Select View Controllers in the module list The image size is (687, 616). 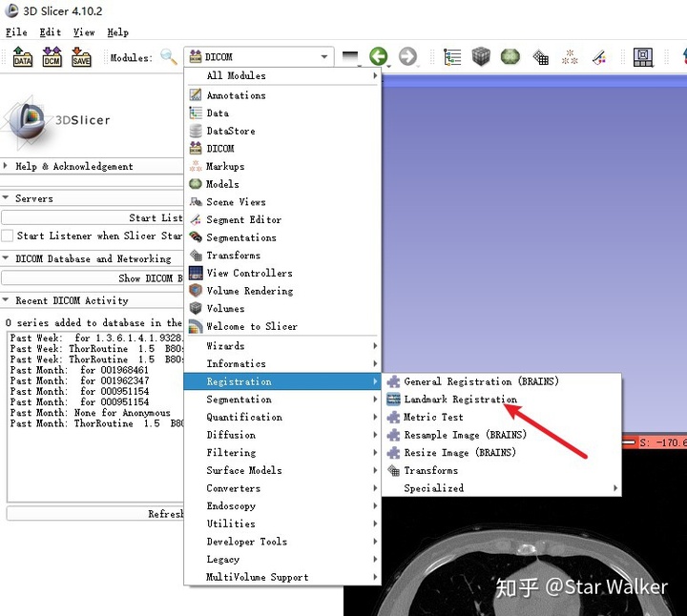click(x=282, y=273)
